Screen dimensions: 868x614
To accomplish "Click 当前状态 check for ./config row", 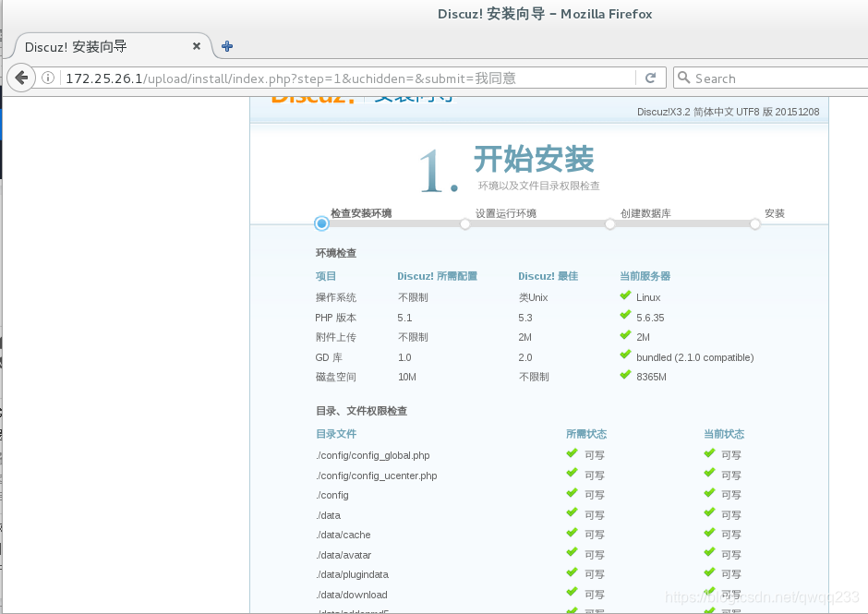I will (710, 493).
